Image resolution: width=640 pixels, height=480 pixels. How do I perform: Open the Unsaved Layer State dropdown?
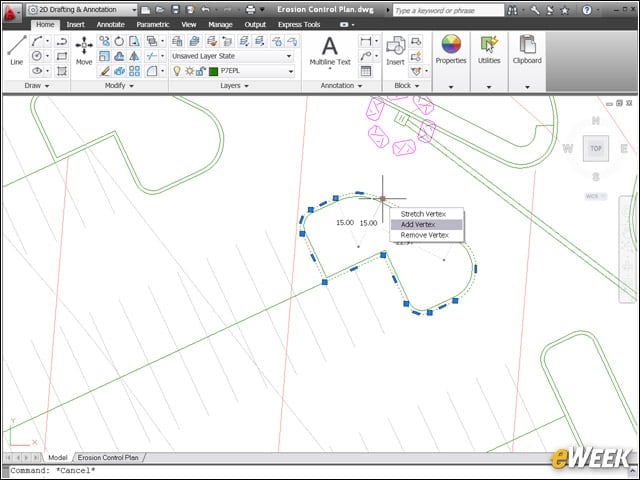coord(232,56)
